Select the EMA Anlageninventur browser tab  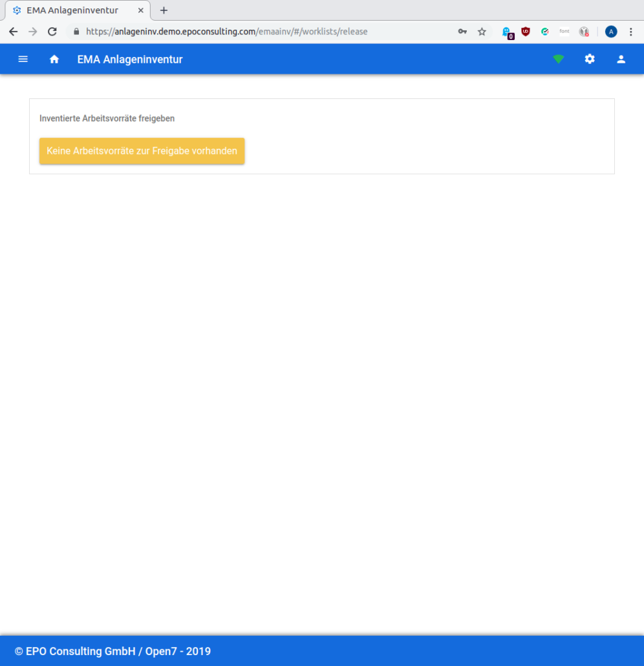(78, 10)
